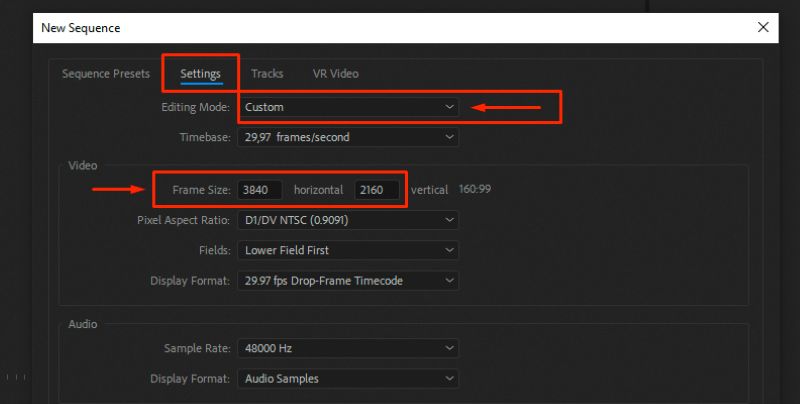Close the New Sequence dialog
This screenshot has width=800, height=404.
pos(763,27)
